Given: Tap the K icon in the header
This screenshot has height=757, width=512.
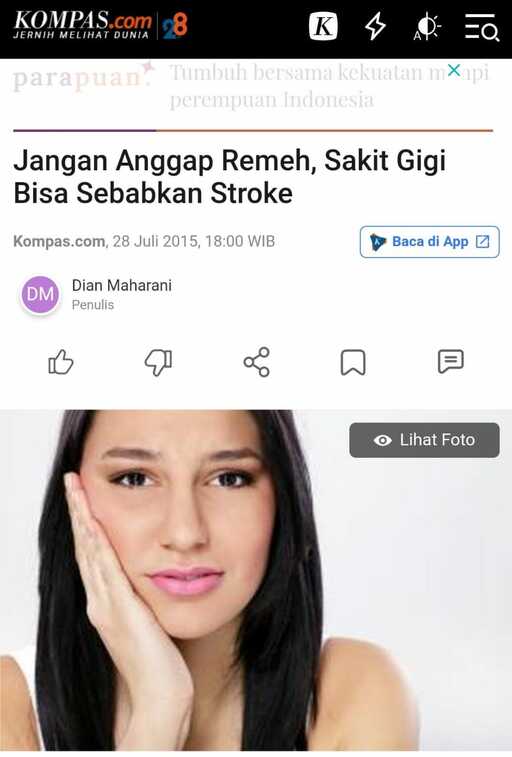Looking at the screenshot, I should [x=323, y=27].
